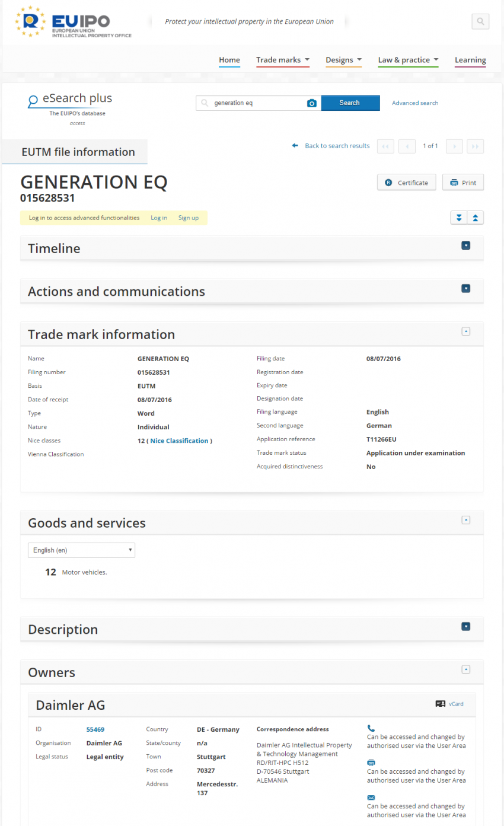Click the phone icon in owner contact
The height and width of the screenshot is (826, 504).
pos(371,728)
